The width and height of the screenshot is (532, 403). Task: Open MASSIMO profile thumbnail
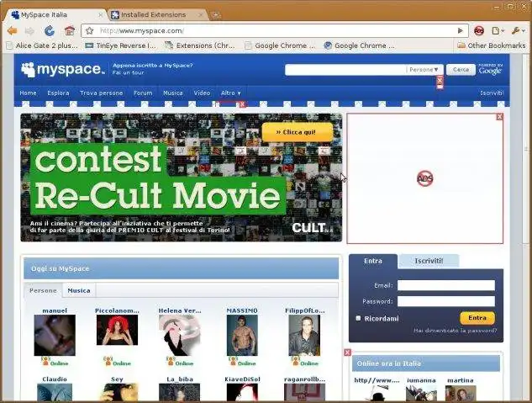pyautogui.click(x=242, y=335)
